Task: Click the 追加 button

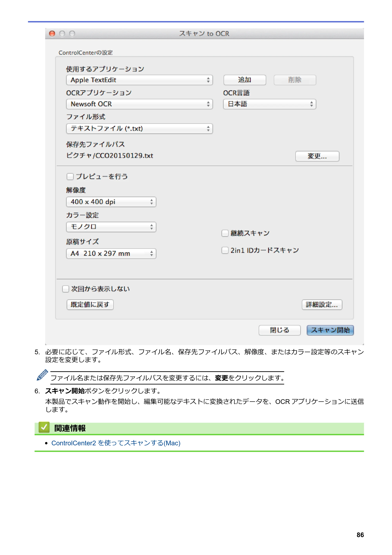Action: 245,80
